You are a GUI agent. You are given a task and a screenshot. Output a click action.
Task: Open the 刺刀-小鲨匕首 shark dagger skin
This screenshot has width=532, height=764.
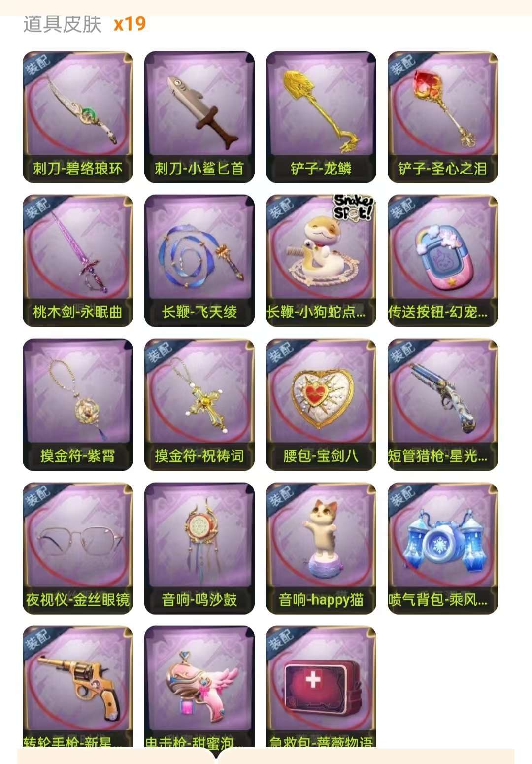click(x=199, y=117)
